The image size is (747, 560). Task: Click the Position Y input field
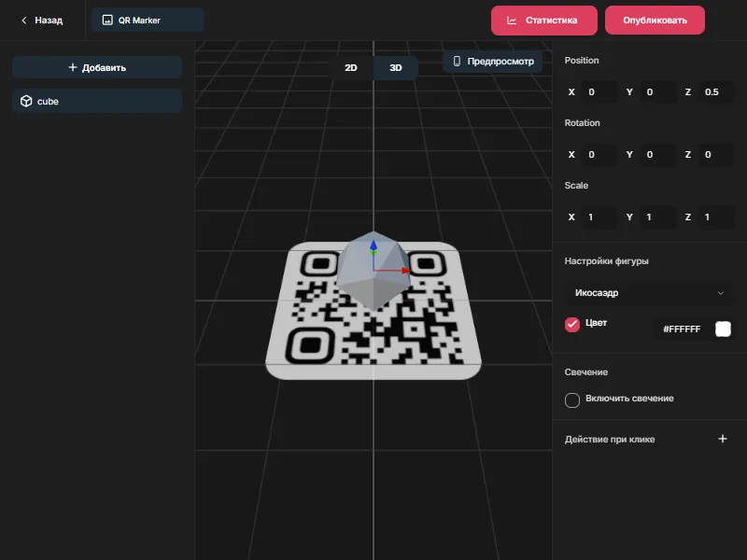pos(657,91)
